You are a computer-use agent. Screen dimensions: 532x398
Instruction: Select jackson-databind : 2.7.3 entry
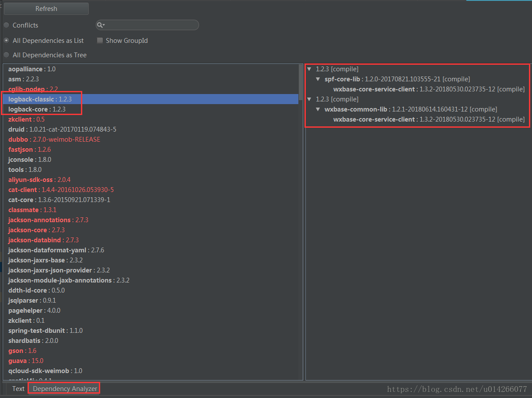click(43, 240)
